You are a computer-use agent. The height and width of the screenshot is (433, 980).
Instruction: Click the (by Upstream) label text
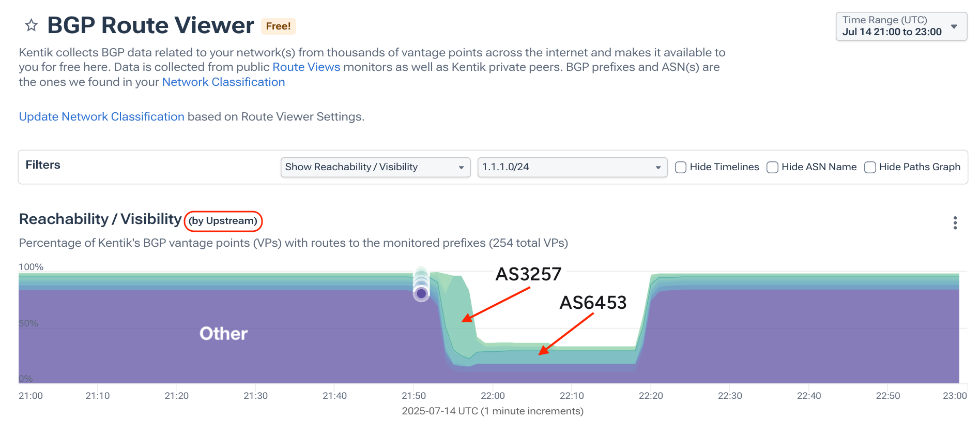(223, 221)
